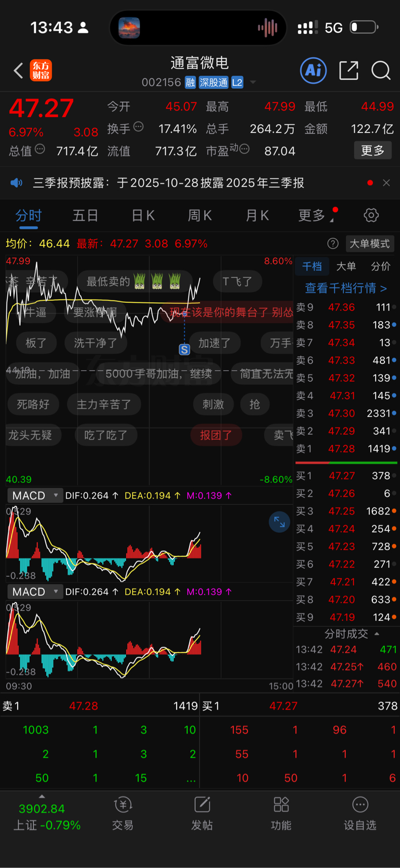
Task: Tap the share export icon
Action: point(348,70)
